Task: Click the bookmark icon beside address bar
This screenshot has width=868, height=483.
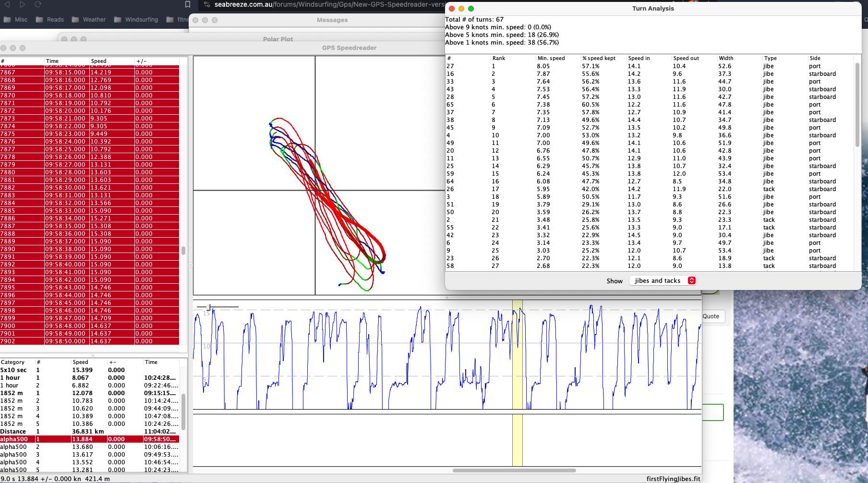Action: point(188,4)
